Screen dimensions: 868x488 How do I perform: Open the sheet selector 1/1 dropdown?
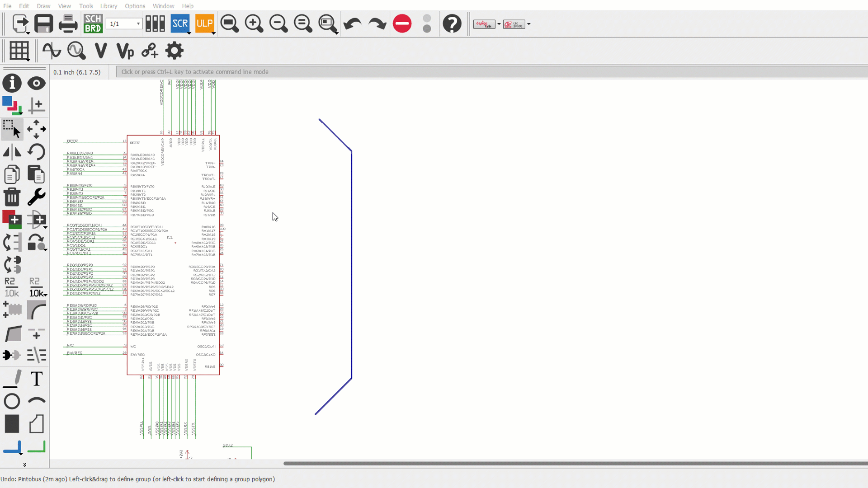124,23
